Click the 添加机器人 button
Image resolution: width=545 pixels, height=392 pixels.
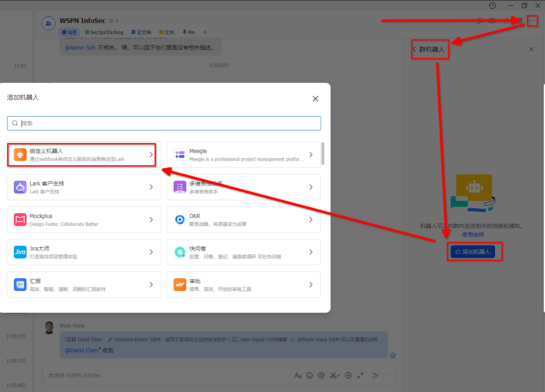click(x=473, y=252)
